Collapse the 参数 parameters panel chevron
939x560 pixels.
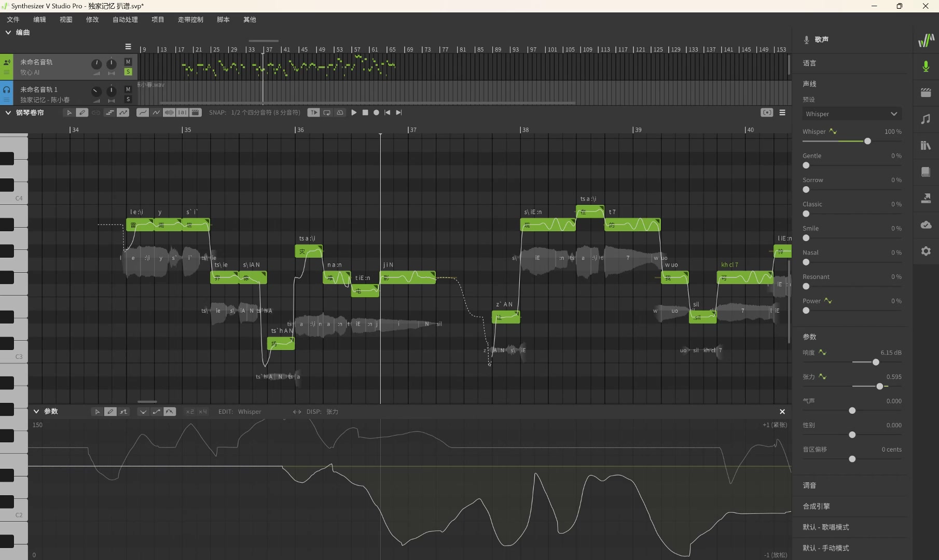click(36, 412)
